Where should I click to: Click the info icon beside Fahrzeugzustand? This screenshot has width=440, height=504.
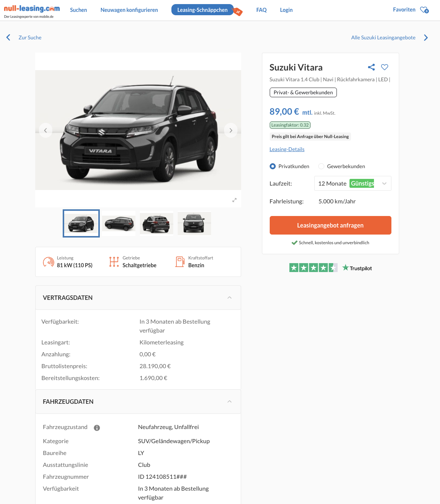[x=97, y=428]
